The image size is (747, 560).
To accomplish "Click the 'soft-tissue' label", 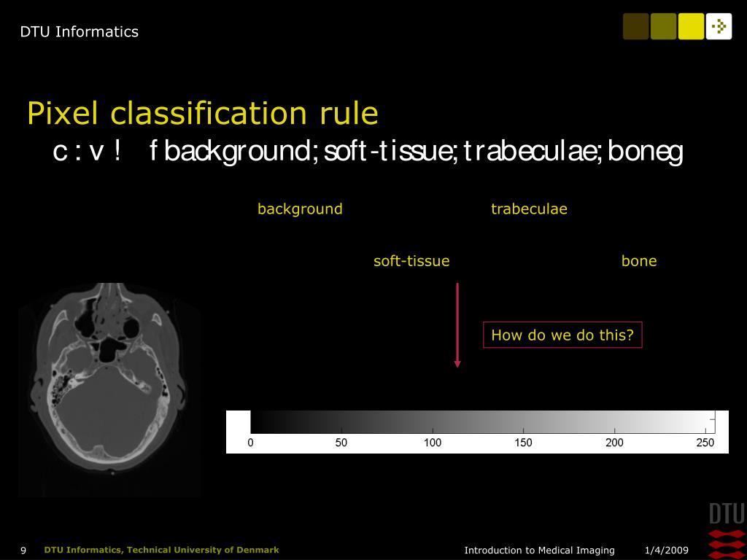I will point(411,260).
